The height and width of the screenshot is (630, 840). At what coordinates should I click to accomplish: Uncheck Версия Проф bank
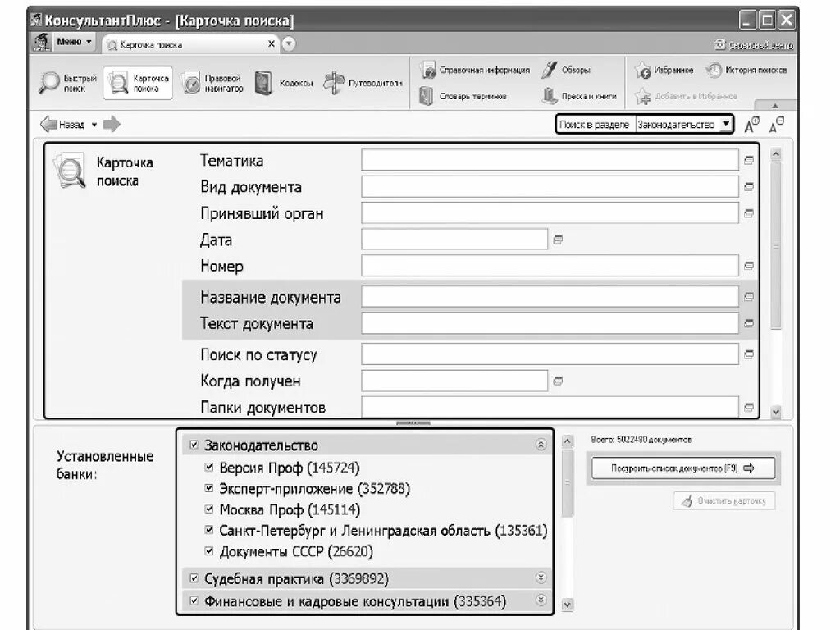(209, 467)
